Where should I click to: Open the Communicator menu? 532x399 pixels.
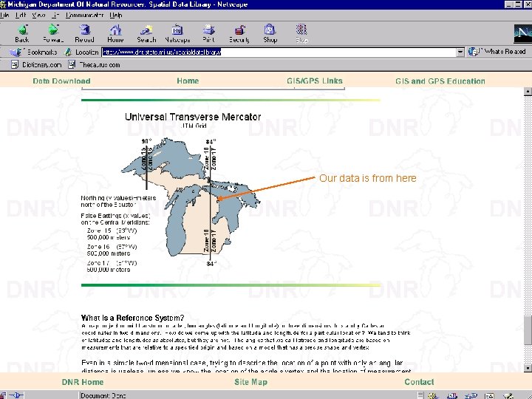[84, 15]
